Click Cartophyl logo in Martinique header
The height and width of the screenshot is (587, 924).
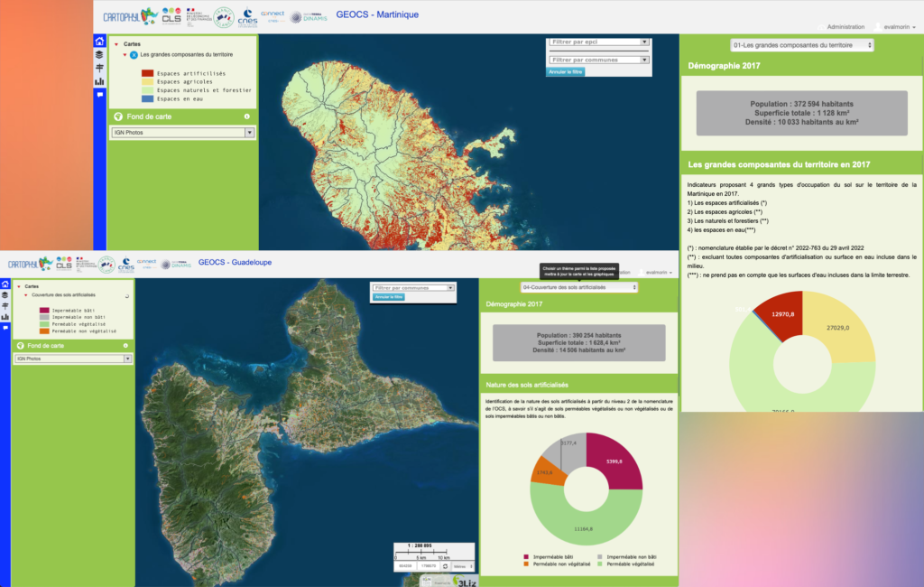click(x=130, y=16)
